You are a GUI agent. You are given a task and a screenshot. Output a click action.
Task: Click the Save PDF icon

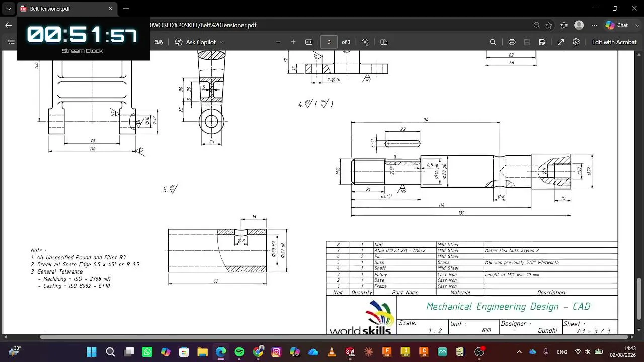527,42
